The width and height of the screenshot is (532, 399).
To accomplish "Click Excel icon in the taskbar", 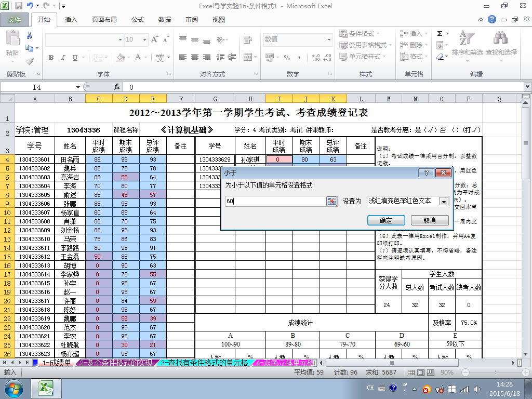I will pyautogui.click(x=46, y=389).
